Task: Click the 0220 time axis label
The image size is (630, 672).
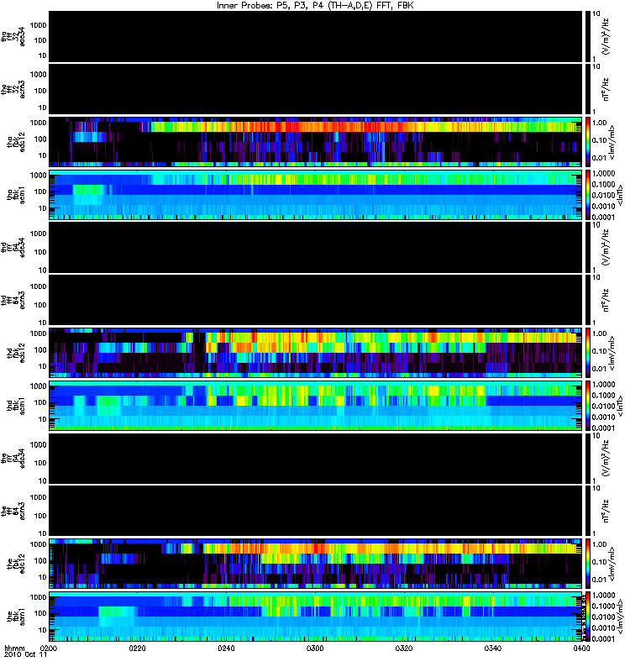Action: tap(138, 648)
